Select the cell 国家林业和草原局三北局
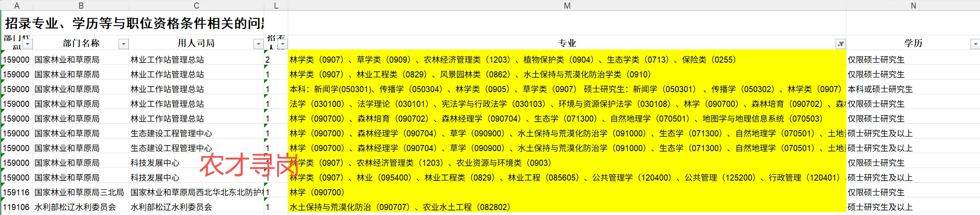 pyautogui.click(x=81, y=192)
